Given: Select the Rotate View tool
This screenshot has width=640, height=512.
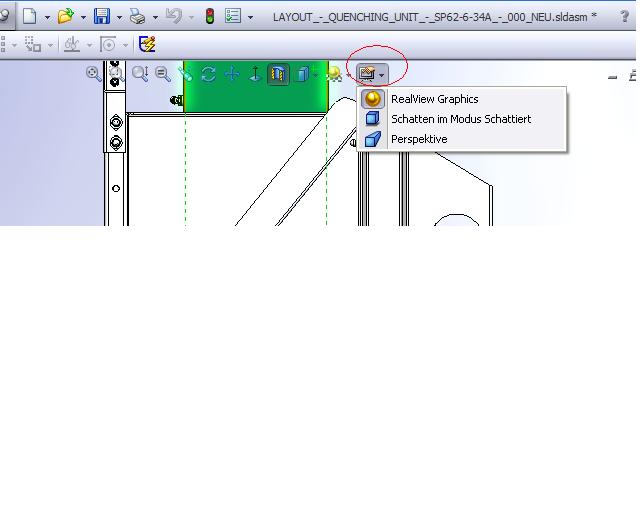Looking at the screenshot, I should [x=209, y=74].
